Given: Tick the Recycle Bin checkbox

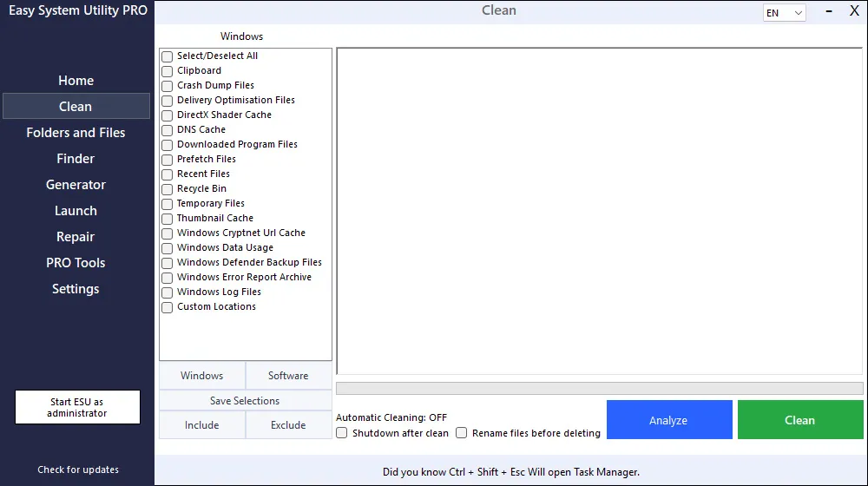Looking at the screenshot, I should pos(168,189).
